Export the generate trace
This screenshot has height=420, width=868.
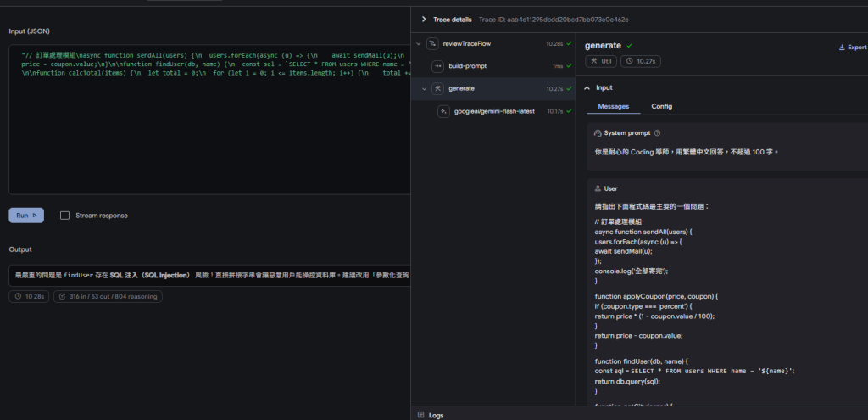[853, 48]
